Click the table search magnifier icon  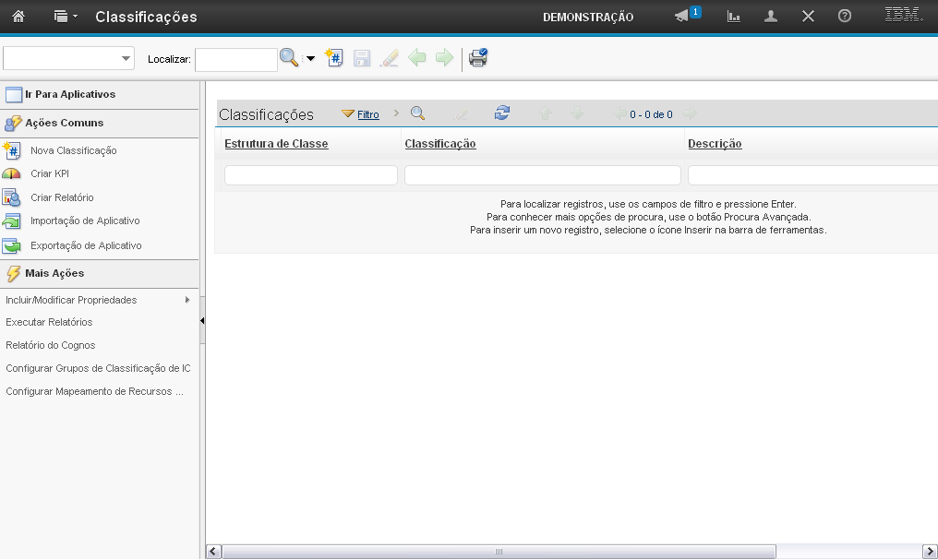[417, 113]
